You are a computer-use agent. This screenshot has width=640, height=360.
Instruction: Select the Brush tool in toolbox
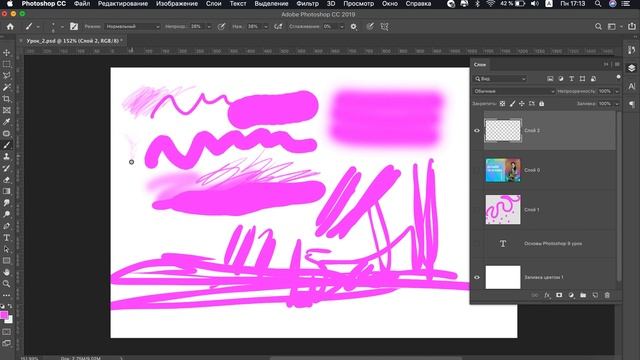(x=7, y=145)
